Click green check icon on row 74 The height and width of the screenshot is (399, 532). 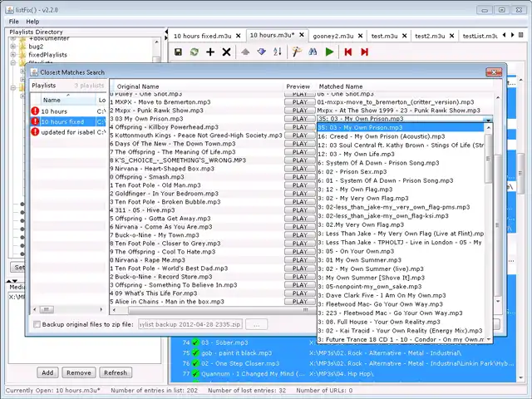click(x=195, y=342)
